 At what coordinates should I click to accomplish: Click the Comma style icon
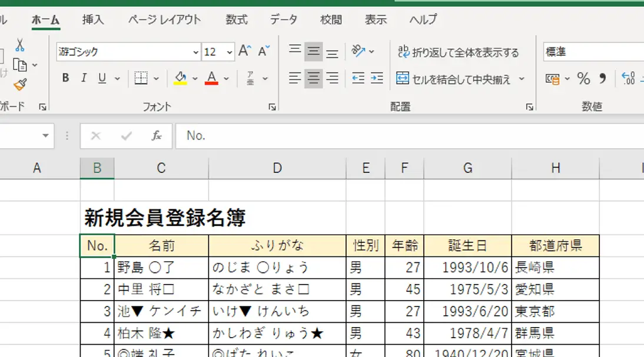pos(602,78)
